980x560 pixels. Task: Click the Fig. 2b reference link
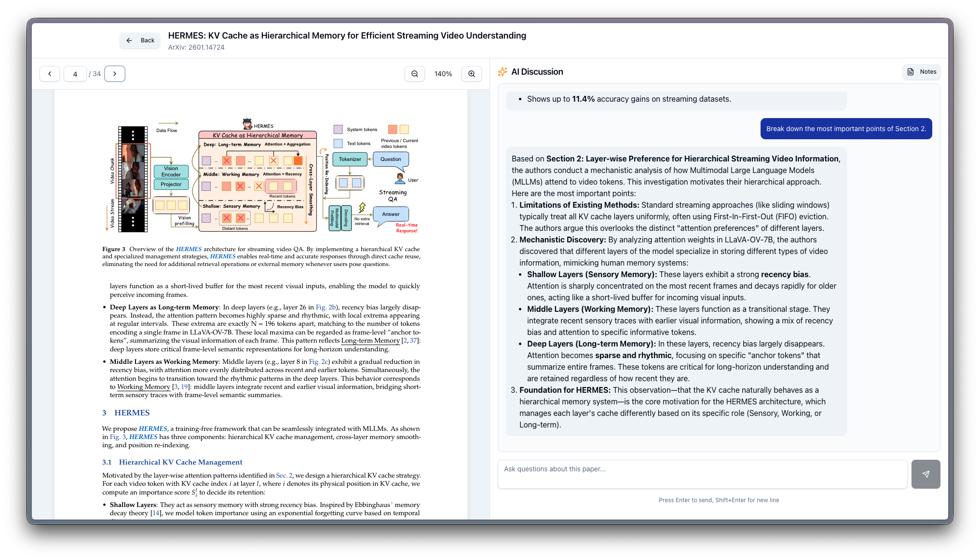[327, 307]
